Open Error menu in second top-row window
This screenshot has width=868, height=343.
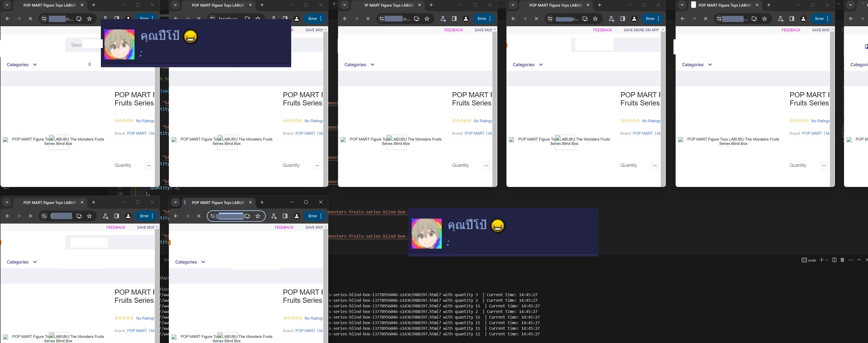315,19
